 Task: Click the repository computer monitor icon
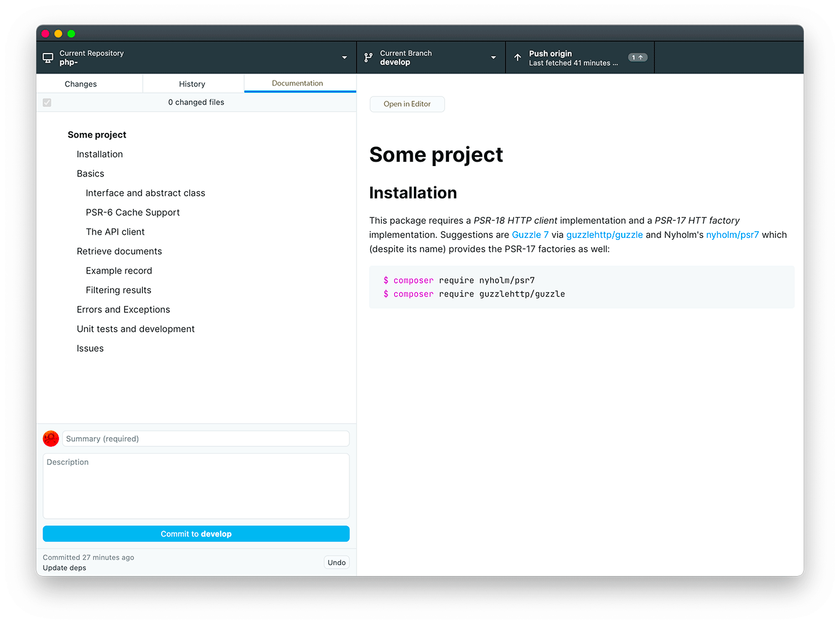point(48,58)
